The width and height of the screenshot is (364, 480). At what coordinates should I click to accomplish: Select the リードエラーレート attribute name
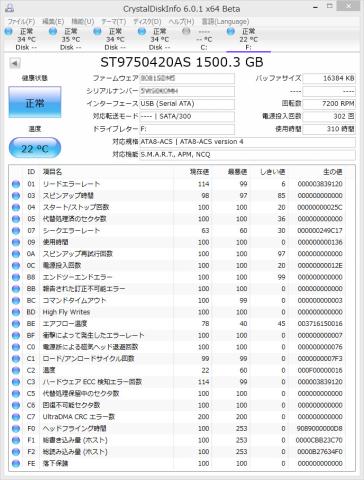(x=71, y=184)
